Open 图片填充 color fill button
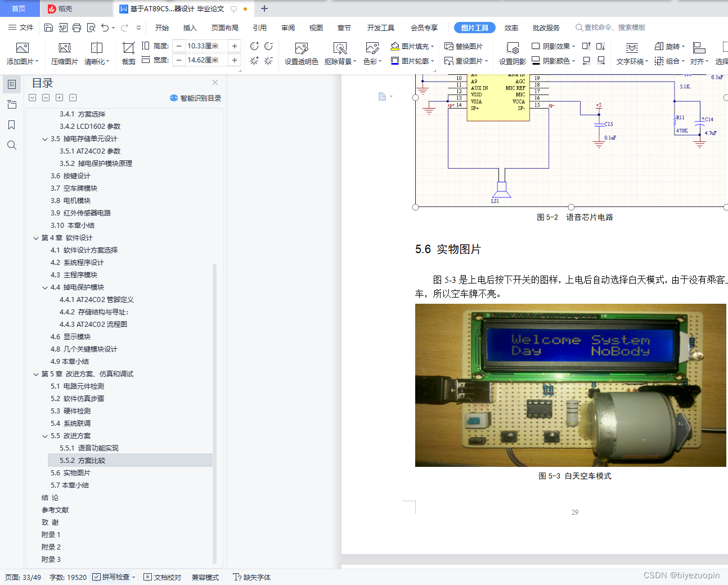The width and height of the screenshot is (728, 585). (x=412, y=46)
